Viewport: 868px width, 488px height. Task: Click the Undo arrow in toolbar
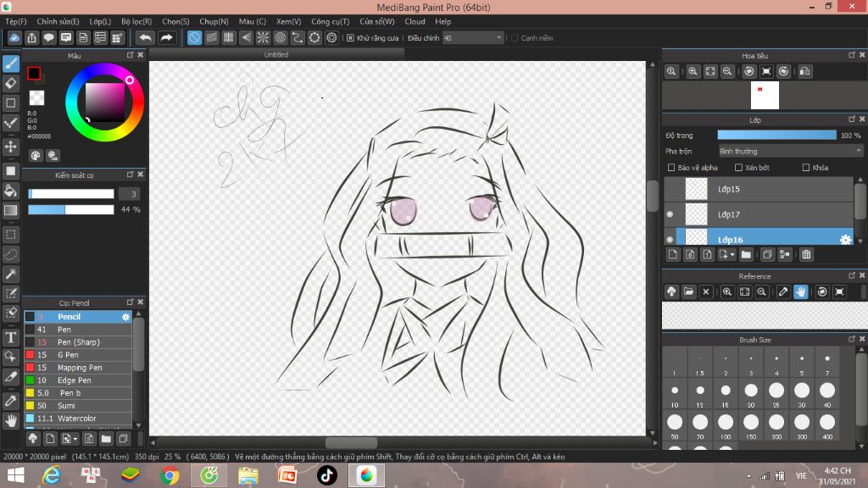coord(145,37)
